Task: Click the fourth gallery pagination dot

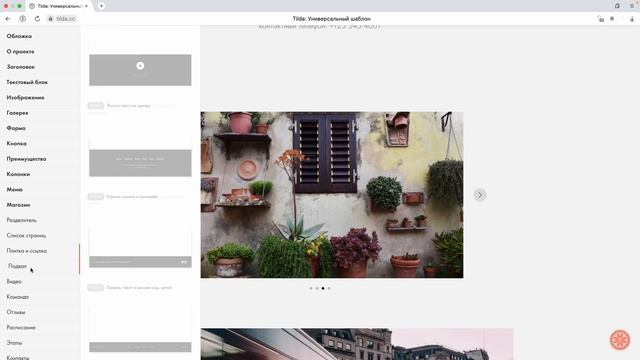Action: (329, 288)
